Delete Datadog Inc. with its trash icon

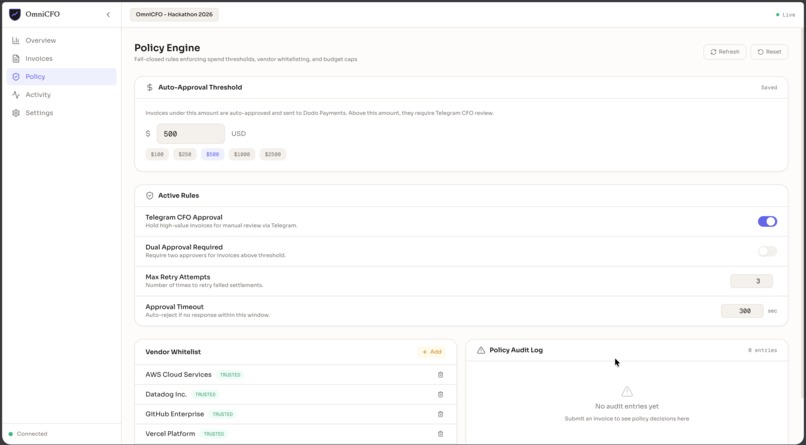(441, 395)
